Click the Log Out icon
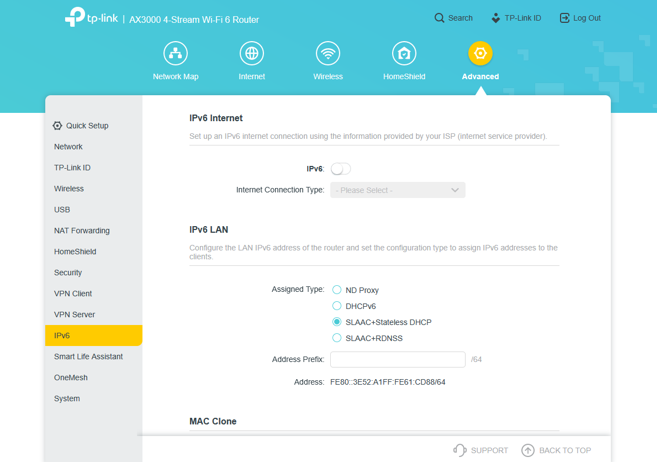657x465 pixels. coord(565,18)
